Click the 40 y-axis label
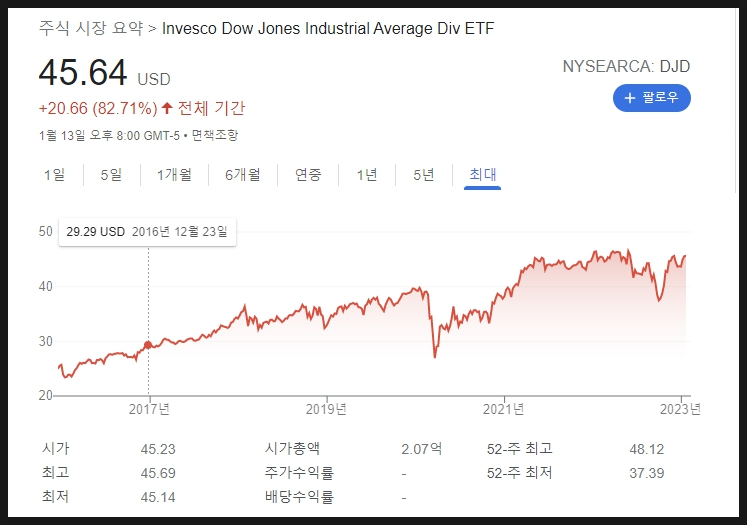The width and height of the screenshot is (747, 525). [46, 286]
